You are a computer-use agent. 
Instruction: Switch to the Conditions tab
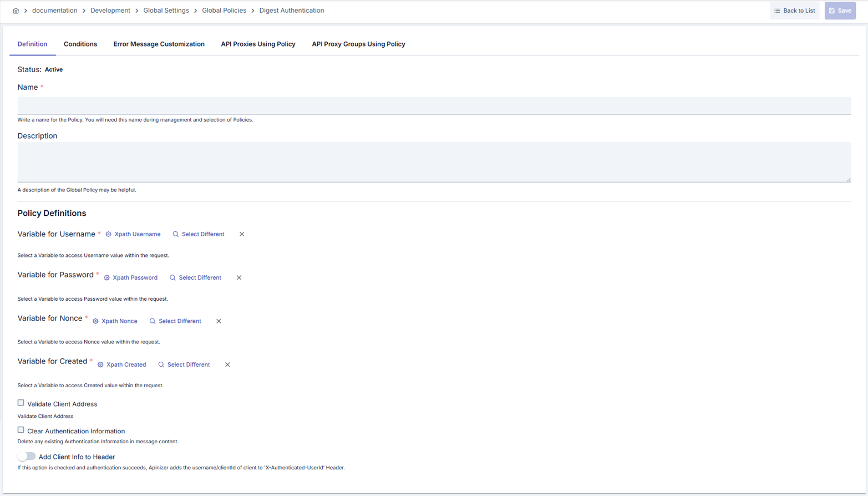[80, 44]
